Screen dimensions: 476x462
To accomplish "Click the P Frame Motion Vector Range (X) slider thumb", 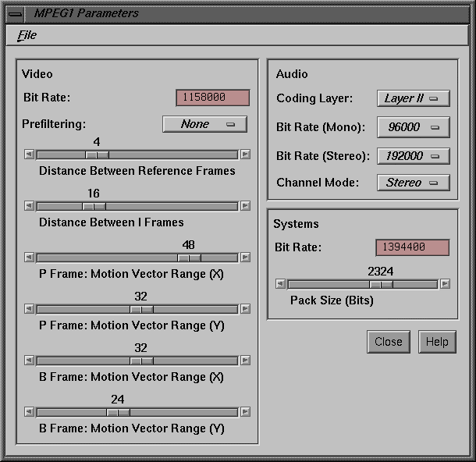I will [x=189, y=258].
